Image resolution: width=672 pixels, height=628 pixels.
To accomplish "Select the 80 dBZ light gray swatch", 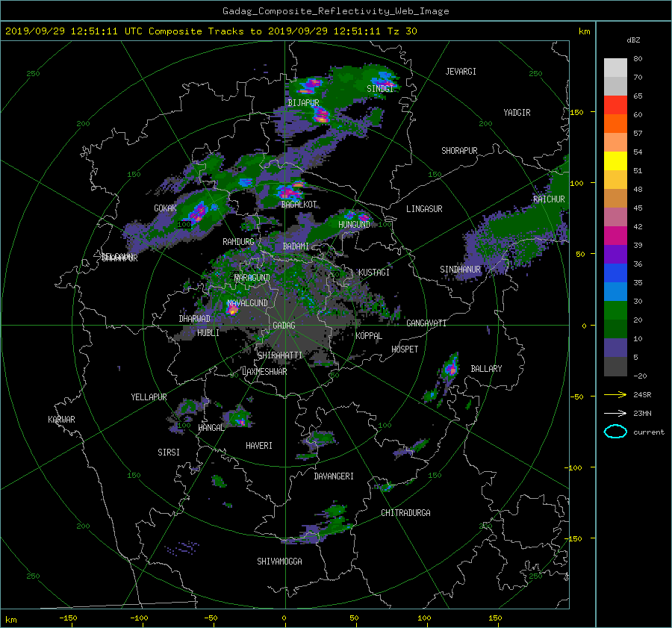I will (x=615, y=68).
